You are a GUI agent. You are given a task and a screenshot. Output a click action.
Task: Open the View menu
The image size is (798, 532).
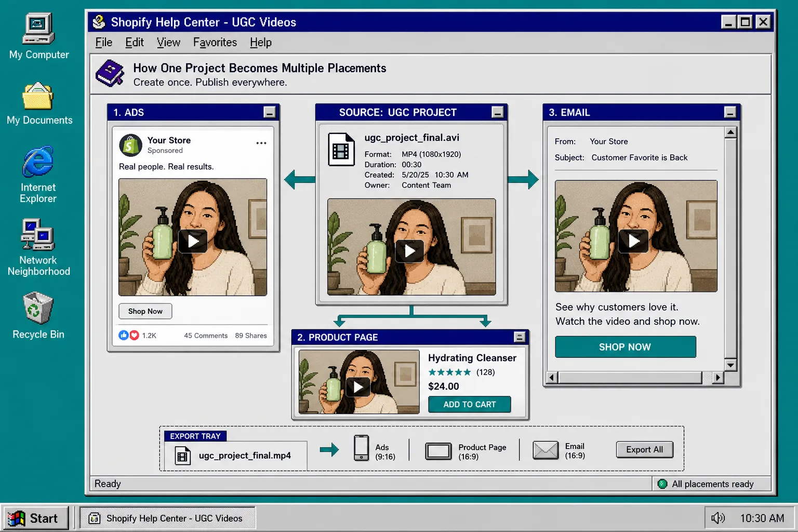click(168, 43)
